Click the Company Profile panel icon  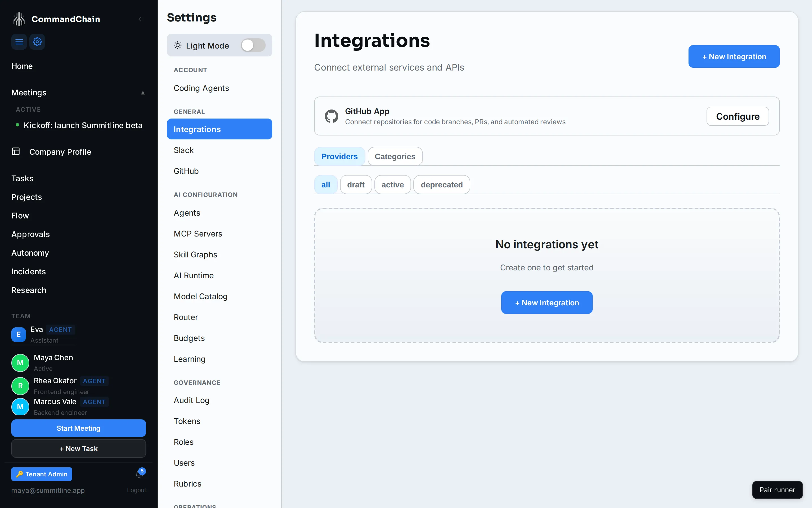16,152
